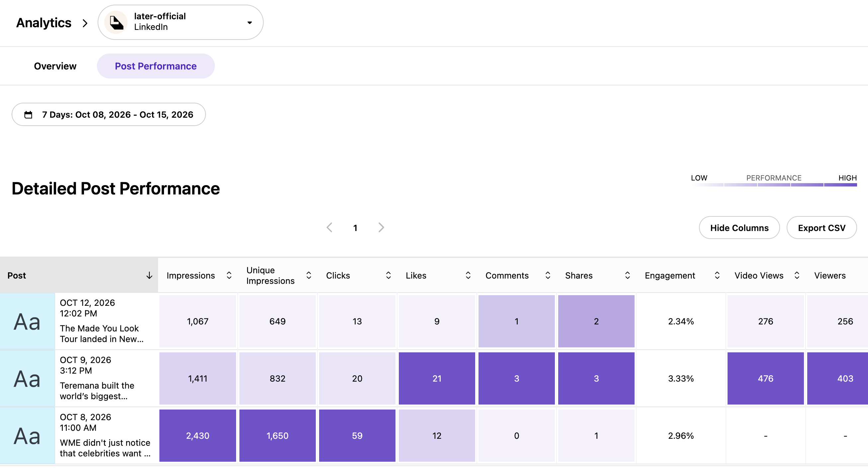Sort by Comments column arrows
The width and height of the screenshot is (868, 476).
[x=548, y=275]
